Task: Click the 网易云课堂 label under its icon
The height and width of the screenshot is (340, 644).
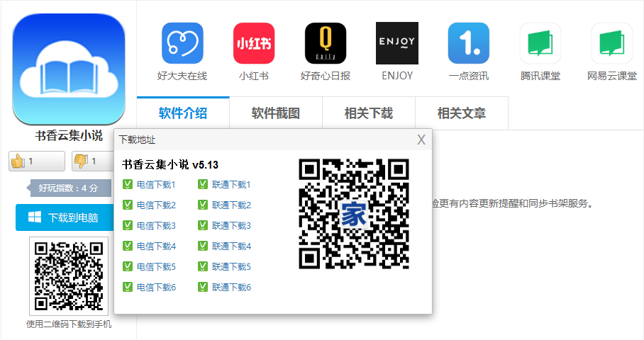Action: (x=612, y=76)
